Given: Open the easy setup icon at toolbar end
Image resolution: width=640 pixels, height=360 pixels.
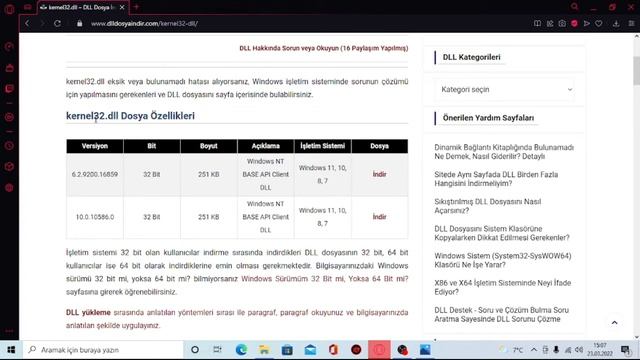Looking at the screenshot, I should (631, 24).
